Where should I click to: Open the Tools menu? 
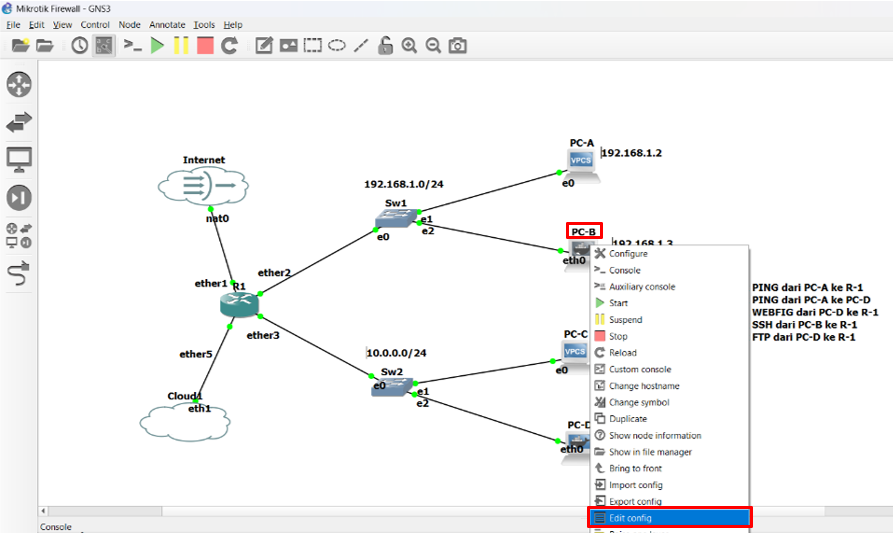click(x=203, y=24)
